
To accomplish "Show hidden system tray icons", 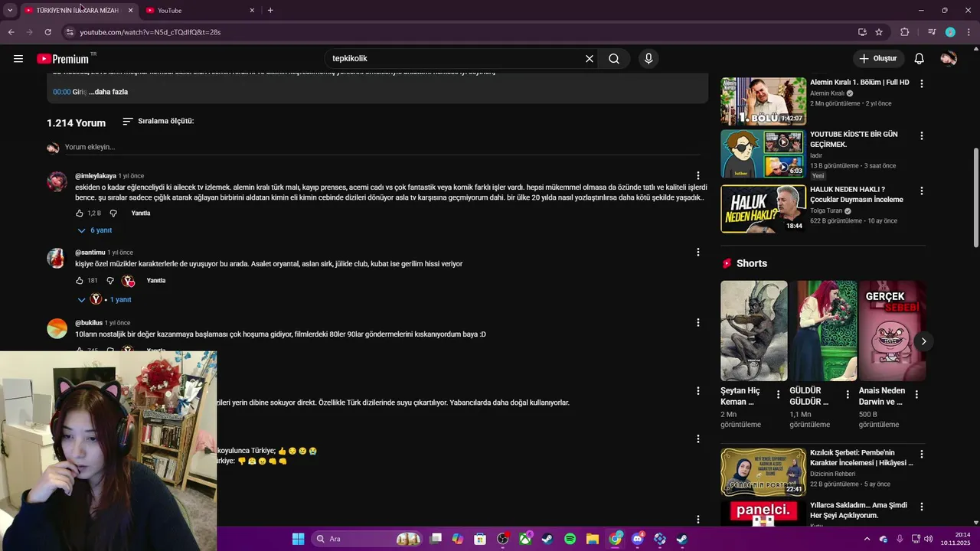I will (x=867, y=539).
